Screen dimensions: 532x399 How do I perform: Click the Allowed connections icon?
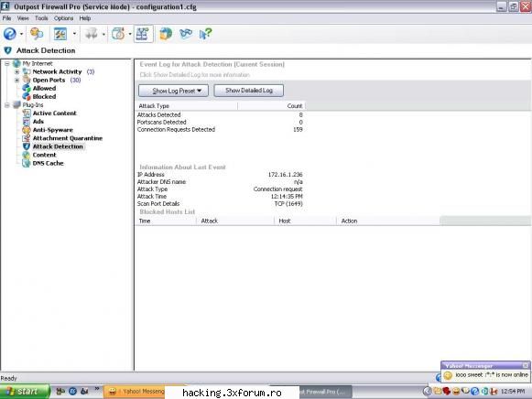(27, 88)
